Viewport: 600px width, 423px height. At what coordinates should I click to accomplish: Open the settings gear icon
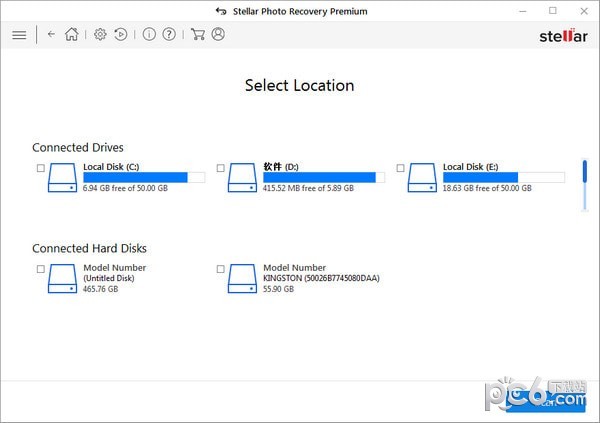pos(100,35)
